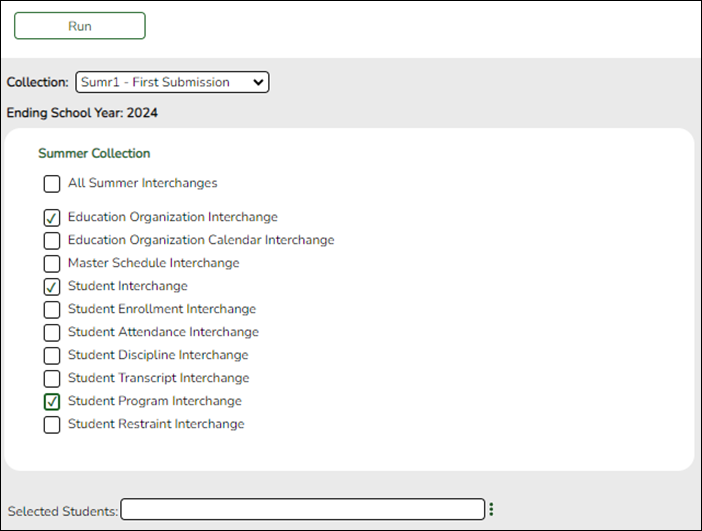Uncheck Education Organization Interchange checkbox
The width and height of the screenshot is (702, 531).
click(x=52, y=218)
